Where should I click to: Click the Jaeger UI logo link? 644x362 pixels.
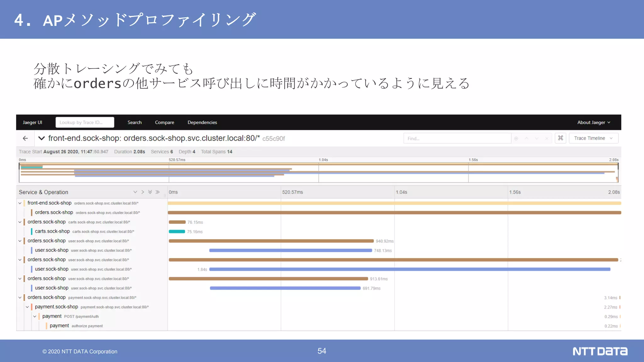tap(32, 122)
